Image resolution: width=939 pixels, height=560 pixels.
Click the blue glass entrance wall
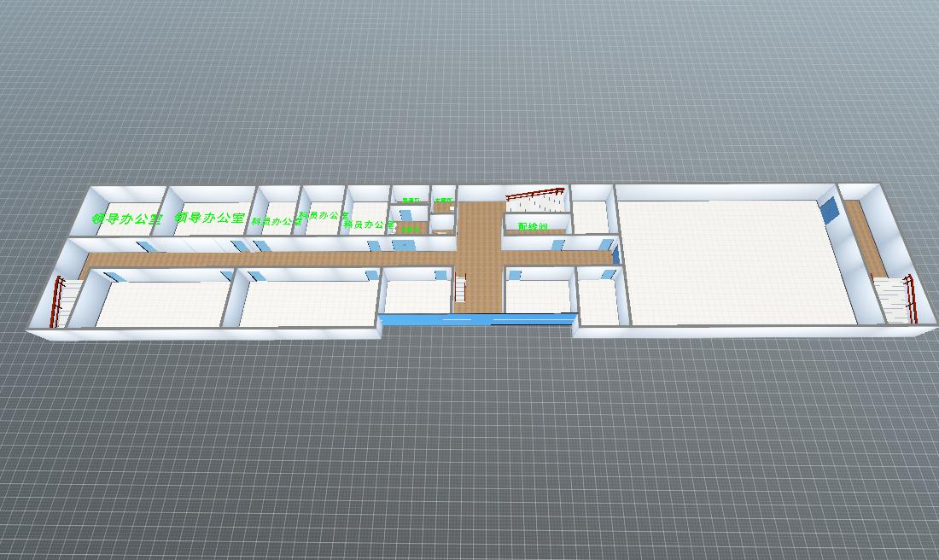(478, 319)
